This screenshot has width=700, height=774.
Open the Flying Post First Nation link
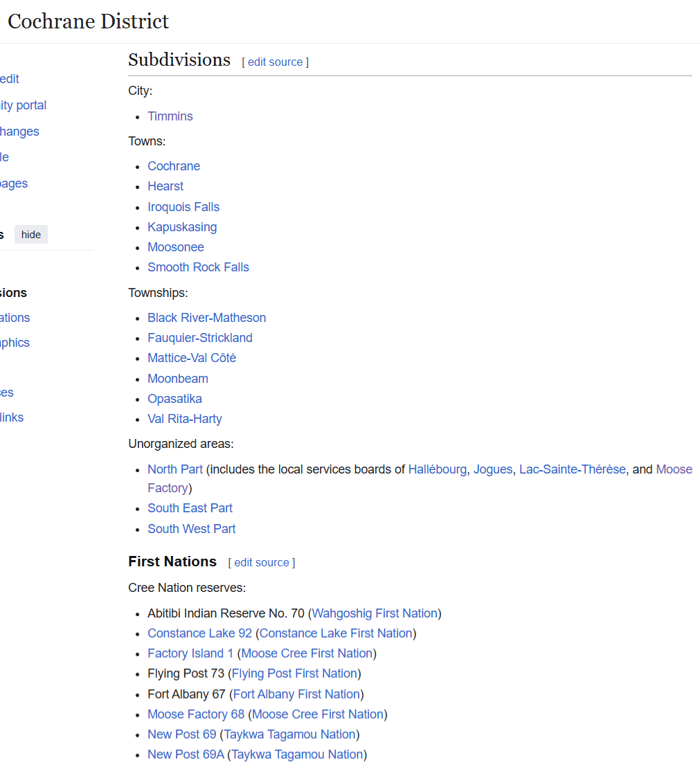pos(294,674)
